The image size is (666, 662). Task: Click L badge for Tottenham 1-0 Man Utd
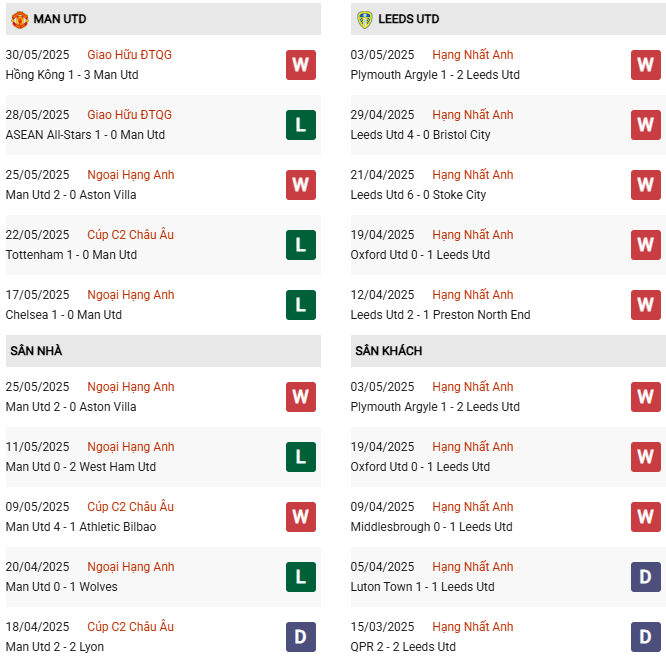[301, 245]
